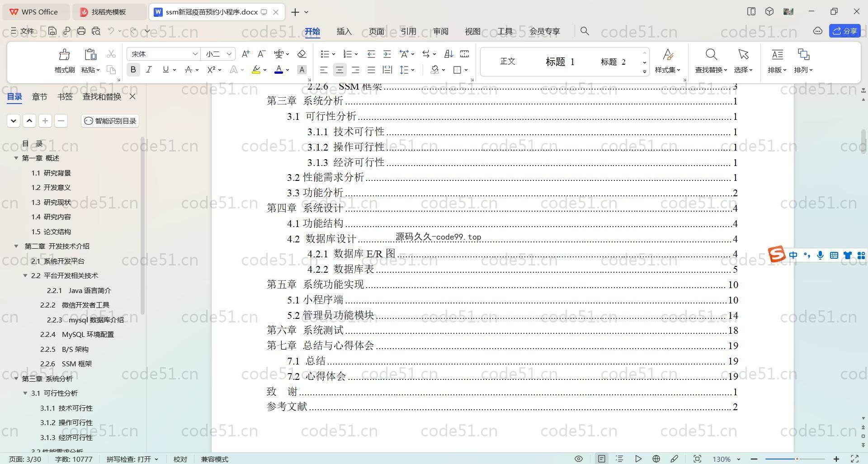
Task: Click 校对 in the status bar
Action: click(180, 459)
